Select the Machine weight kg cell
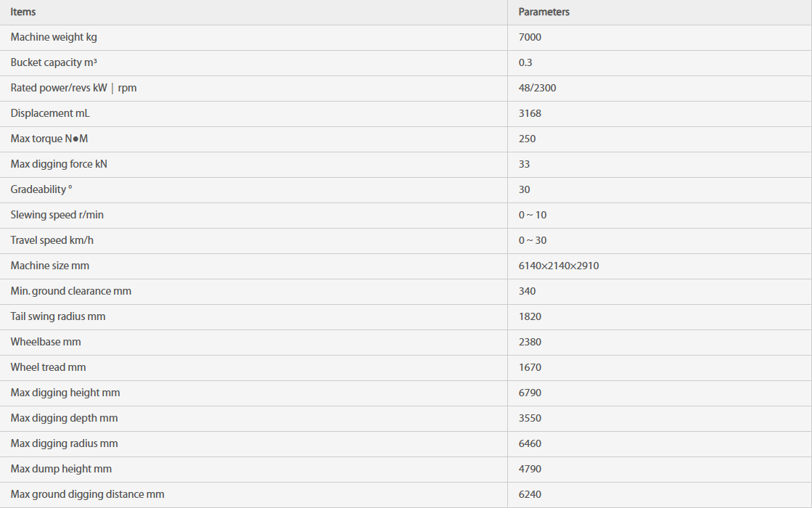812x508 pixels. (54, 37)
